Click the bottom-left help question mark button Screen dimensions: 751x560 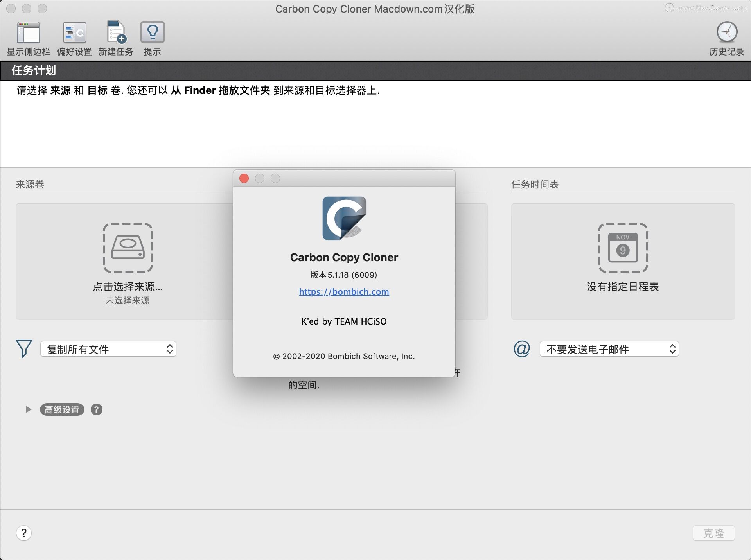24,533
